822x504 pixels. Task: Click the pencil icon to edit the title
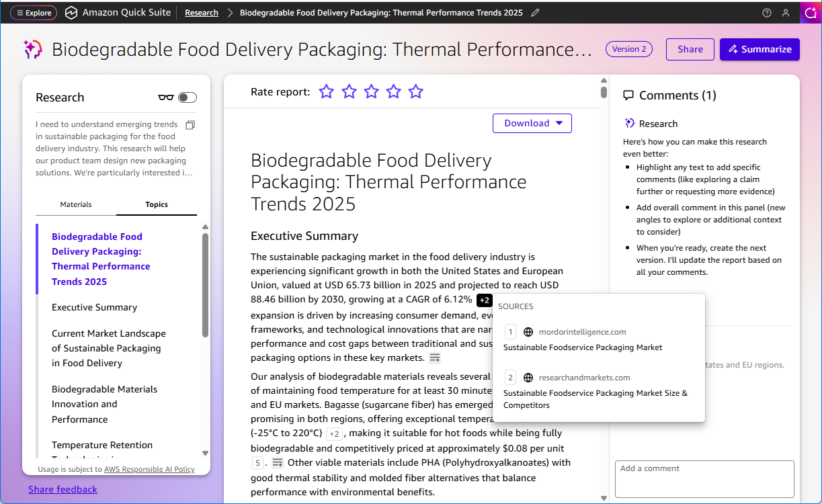tap(535, 13)
